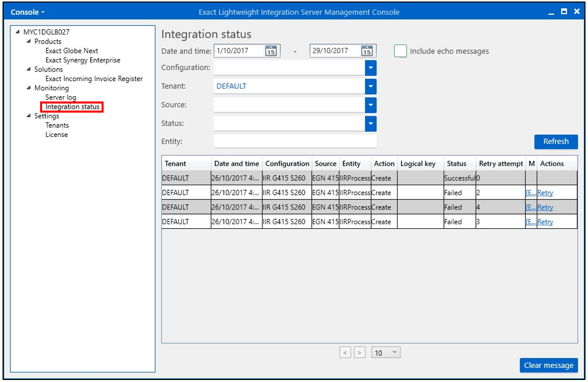Select the MYC1DGLB027 server node

46,32
